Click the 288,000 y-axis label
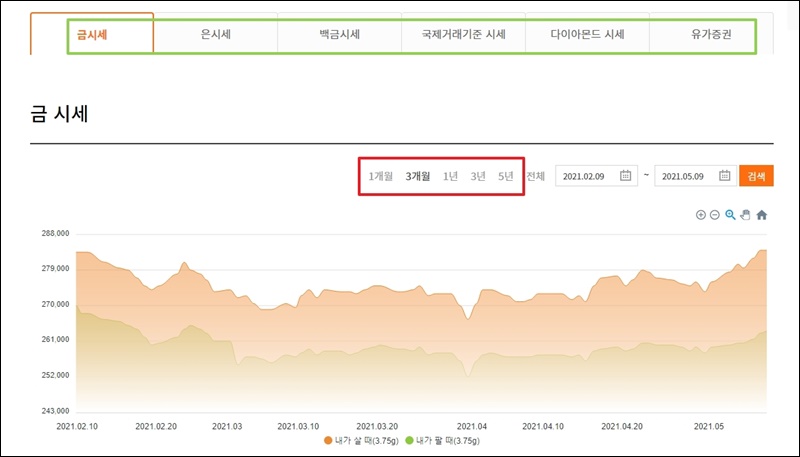The image size is (800, 457). 56,234
